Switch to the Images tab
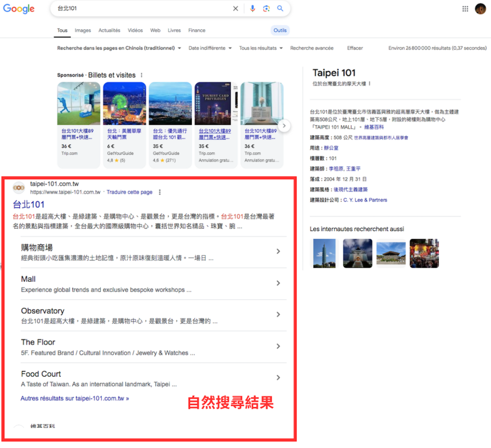This screenshot has width=491, height=448. 82,30
